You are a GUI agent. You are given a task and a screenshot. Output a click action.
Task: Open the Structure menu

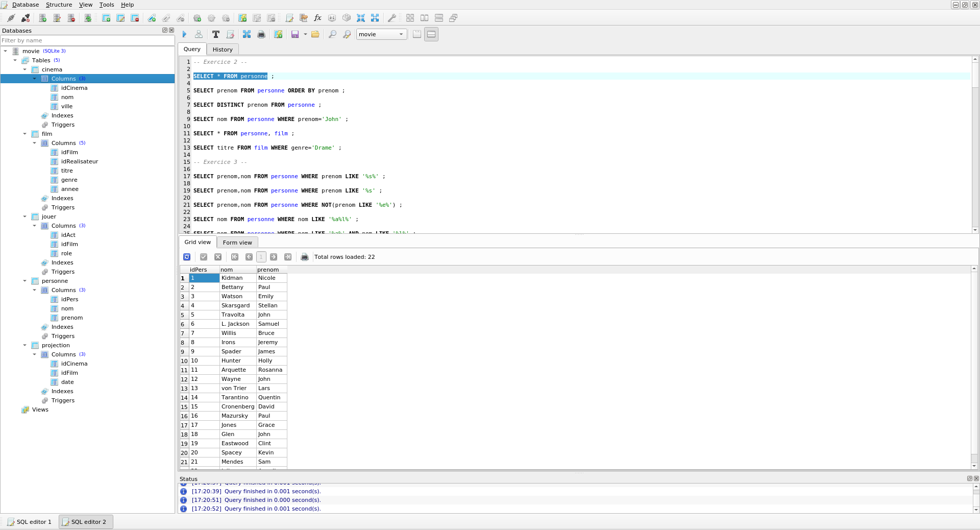pyautogui.click(x=59, y=5)
